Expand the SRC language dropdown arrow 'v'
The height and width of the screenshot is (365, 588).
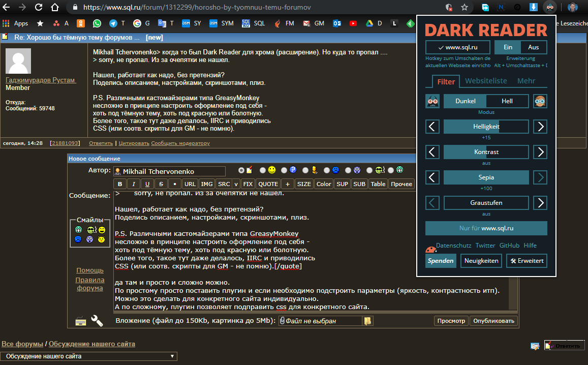(236, 184)
